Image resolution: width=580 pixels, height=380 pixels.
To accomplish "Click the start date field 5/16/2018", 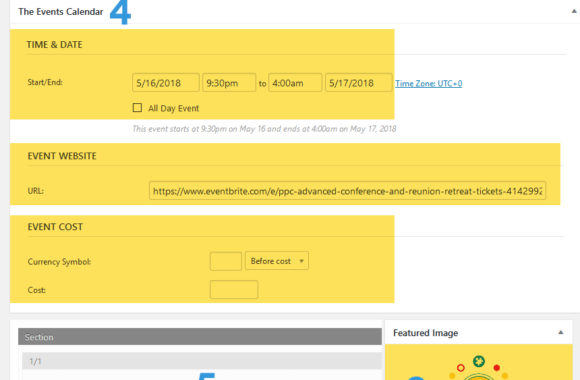I will coord(166,83).
